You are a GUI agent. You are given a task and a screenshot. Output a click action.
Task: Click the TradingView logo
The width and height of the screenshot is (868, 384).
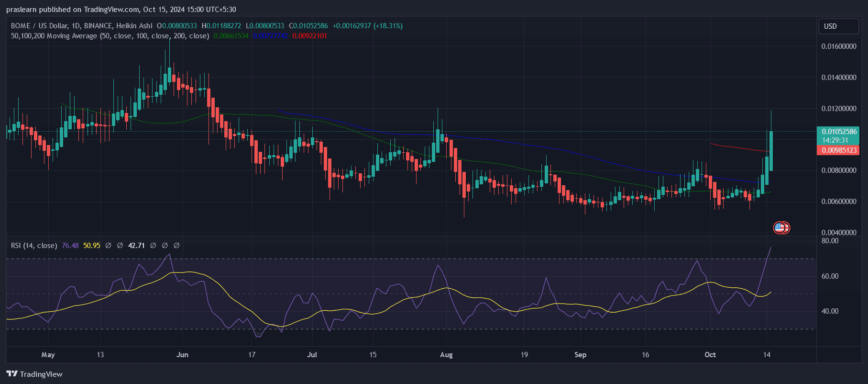coord(34,374)
